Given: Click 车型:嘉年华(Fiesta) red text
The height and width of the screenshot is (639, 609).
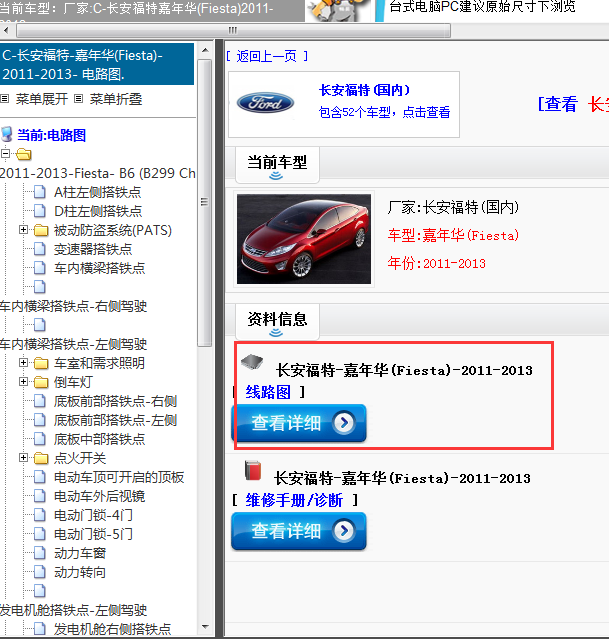Looking at the screenshot, I should click(453, 235).
